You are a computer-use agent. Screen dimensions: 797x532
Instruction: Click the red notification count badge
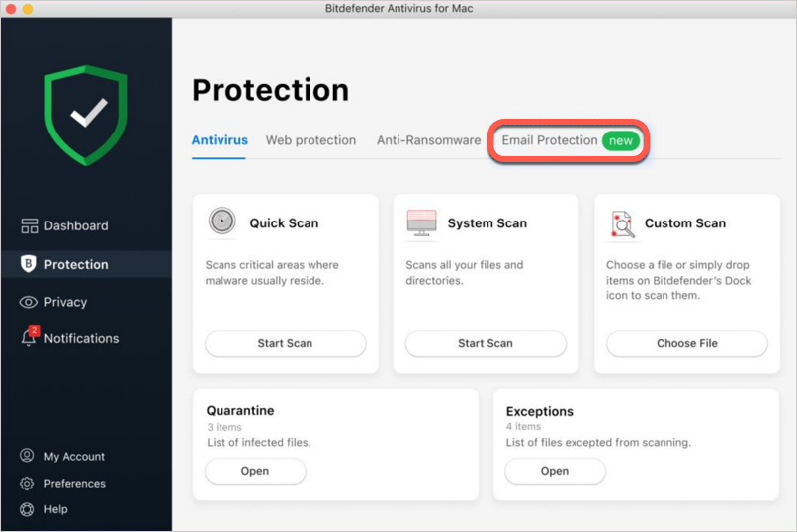pos(34,331)
